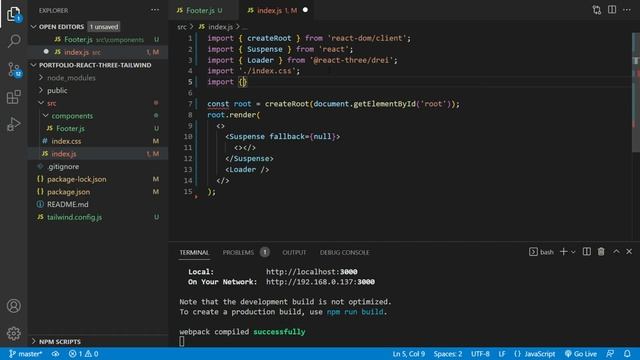Split the editor to the right

coord(612,10)
